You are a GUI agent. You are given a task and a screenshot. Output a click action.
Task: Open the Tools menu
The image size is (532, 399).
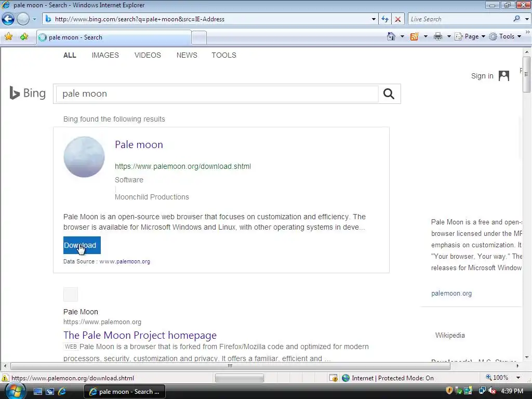click(505, 36)
